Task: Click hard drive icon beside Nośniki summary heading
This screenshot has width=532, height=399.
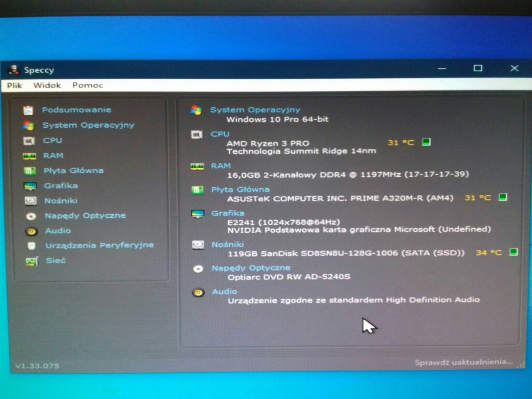Action: [198, 245]
